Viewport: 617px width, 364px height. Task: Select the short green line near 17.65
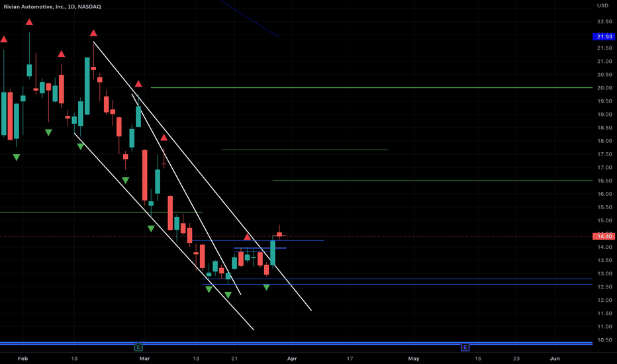305,150
